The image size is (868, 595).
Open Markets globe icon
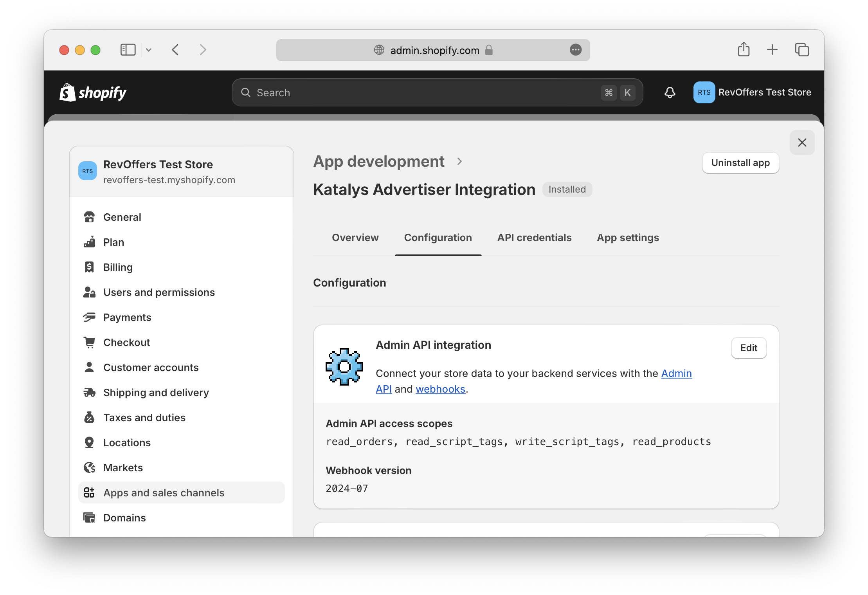point(89,468)
